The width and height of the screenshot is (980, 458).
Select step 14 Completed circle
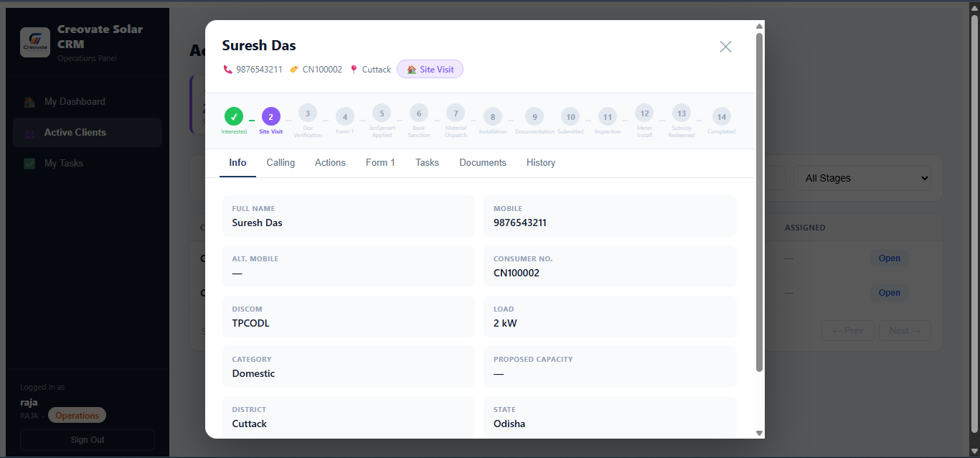click(722, 116)
